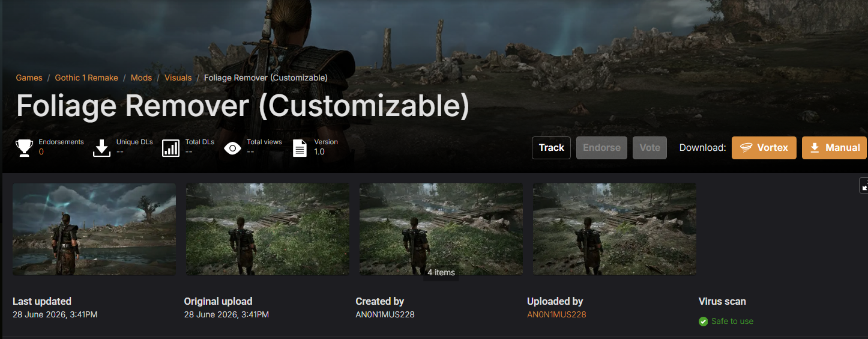The height and width of the screenshot is (339, 868).
Task: Click the Version document icon
Action: pyautogui.click(x=300, y=148)
